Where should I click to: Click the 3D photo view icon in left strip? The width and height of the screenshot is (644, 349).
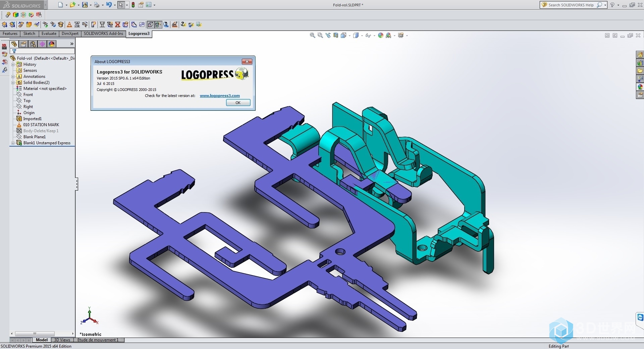click(4, 47)
